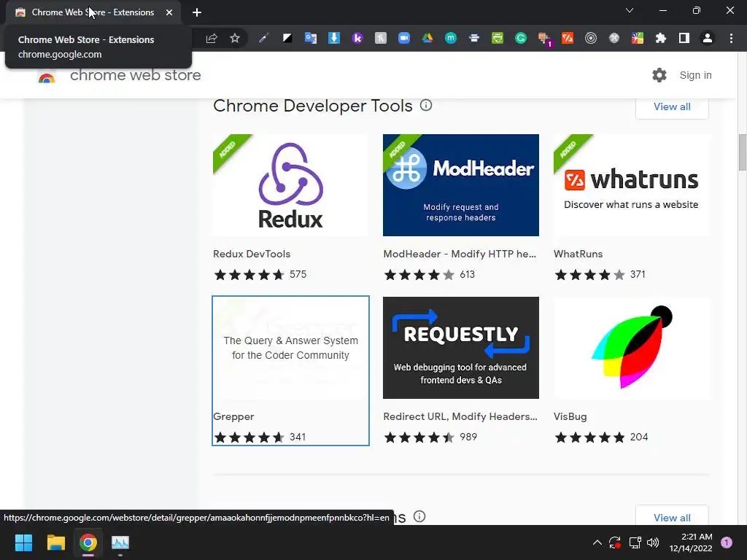Click Grepper 341 rating count
Viewport: 747px width, 560px height.
tap(298, 437)
